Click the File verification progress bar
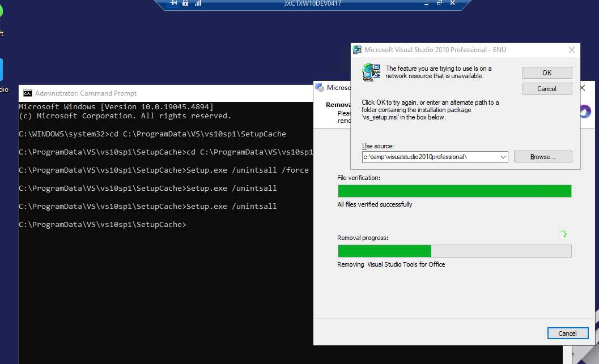599x364 pixels. (x=454, y=191)
